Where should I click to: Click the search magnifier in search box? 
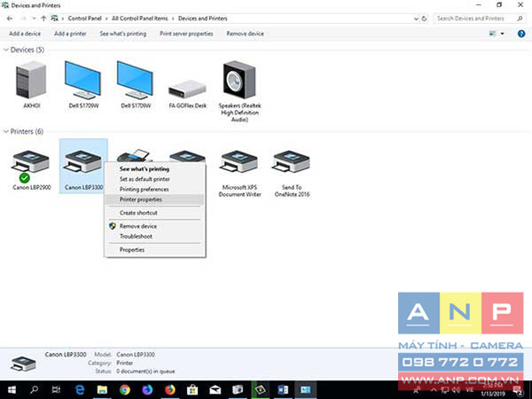coord(520,19)
